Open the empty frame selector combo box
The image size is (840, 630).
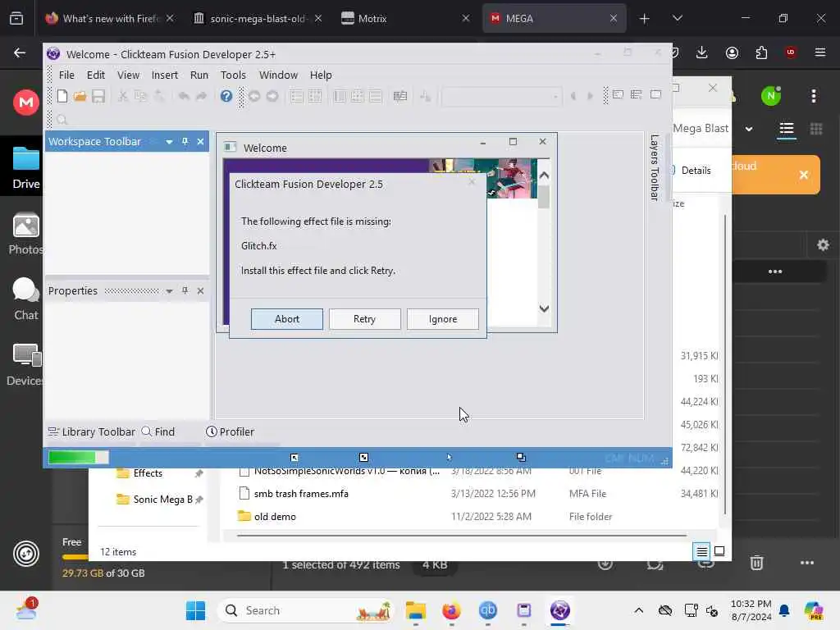(x=501, y=97)
